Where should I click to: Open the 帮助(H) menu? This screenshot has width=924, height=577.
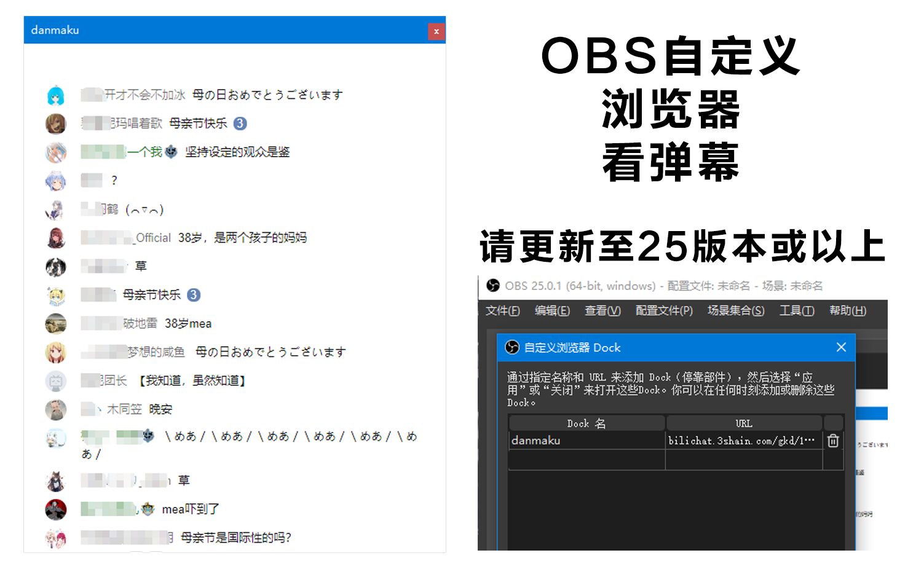coord(848,311)
